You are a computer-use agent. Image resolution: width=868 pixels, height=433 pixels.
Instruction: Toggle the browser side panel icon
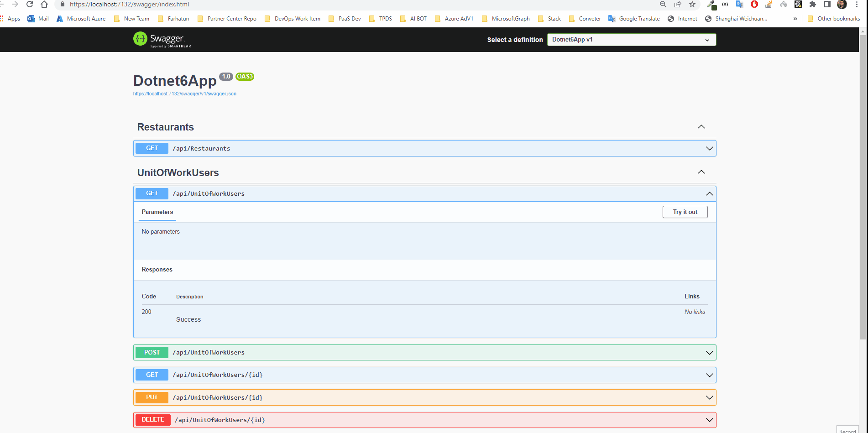click(827, 4)
